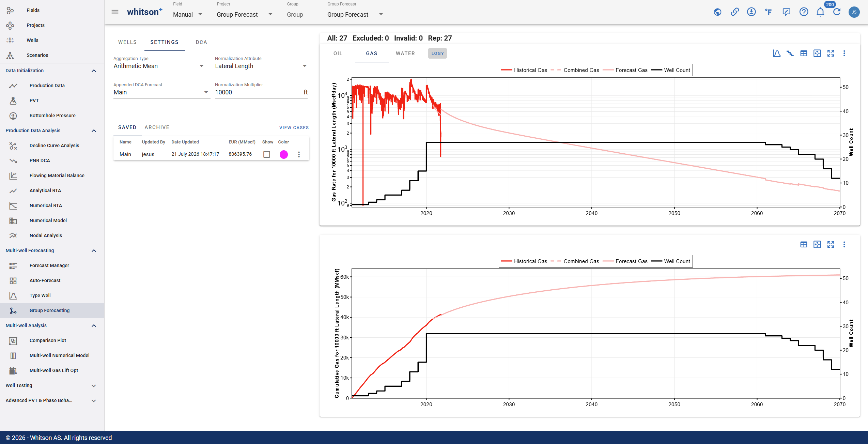
Task: Select the SAVED cases tab
Action: (127, 127)
